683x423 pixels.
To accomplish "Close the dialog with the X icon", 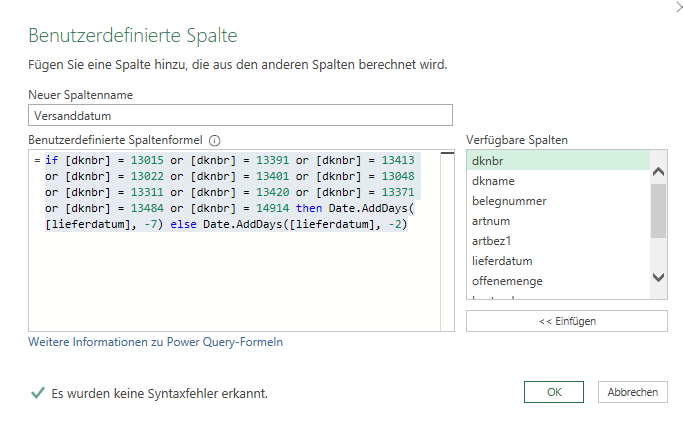I will click(x=680, y=7).
